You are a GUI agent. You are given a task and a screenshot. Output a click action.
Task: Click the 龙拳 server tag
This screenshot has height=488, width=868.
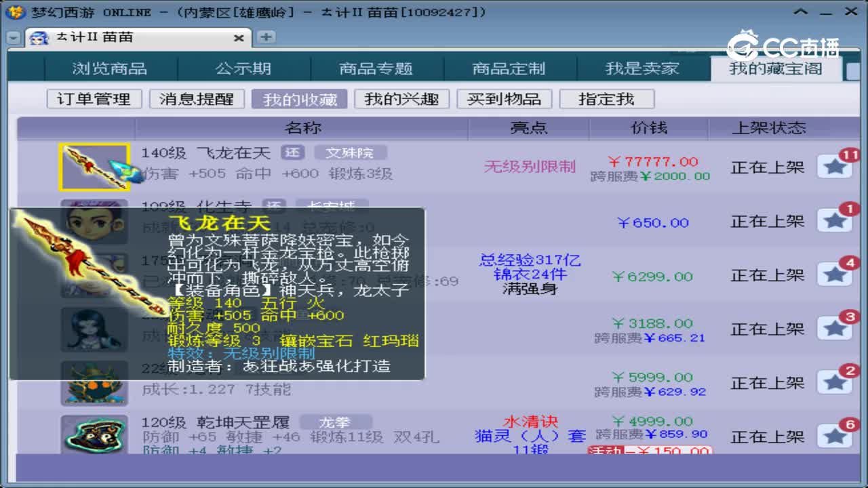tap(336, 422)
